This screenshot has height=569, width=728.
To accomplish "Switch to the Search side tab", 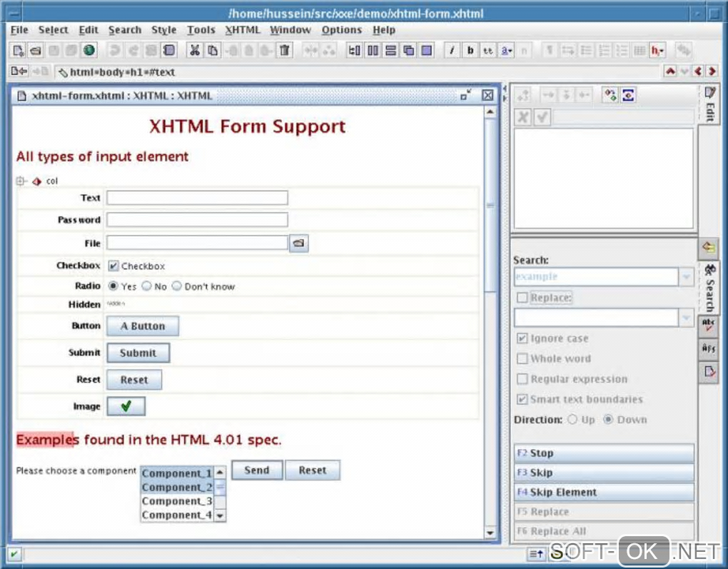I will [709, 288].
